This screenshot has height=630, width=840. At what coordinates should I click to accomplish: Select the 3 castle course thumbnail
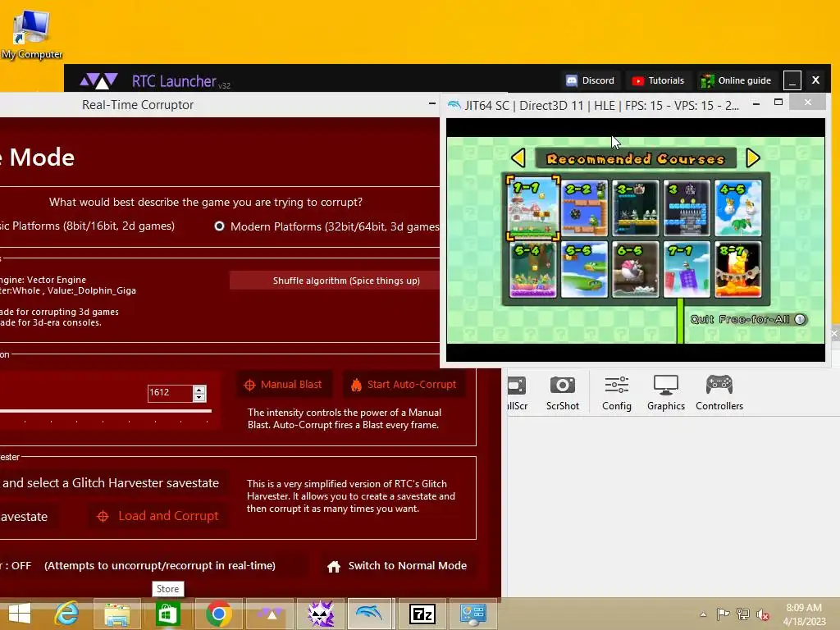coord(687,208)
